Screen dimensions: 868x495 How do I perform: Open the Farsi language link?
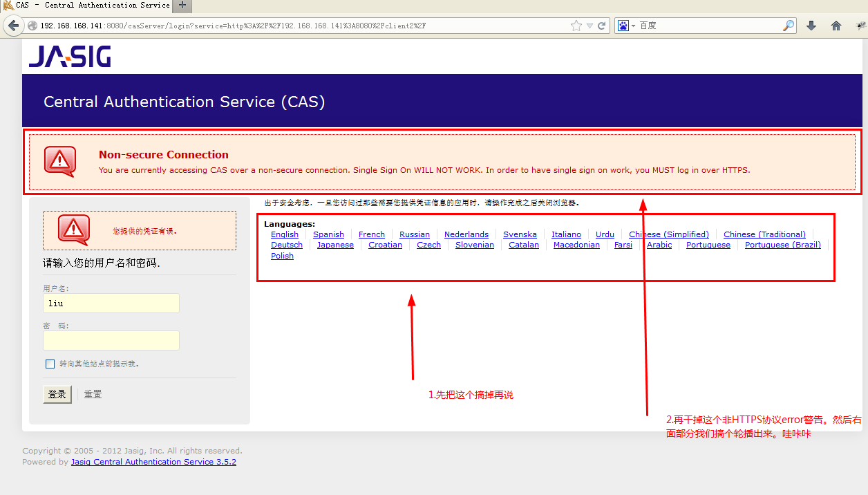(623, 245)
